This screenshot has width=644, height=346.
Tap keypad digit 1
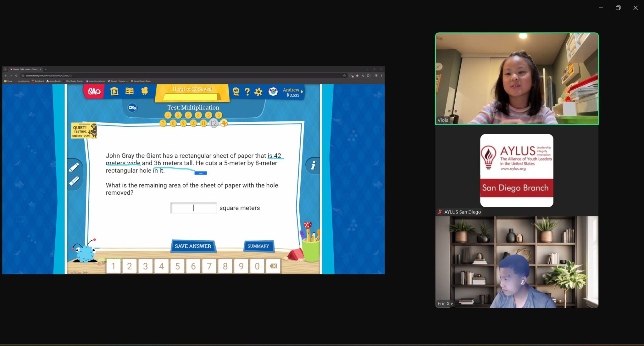[x=114, y=266]
